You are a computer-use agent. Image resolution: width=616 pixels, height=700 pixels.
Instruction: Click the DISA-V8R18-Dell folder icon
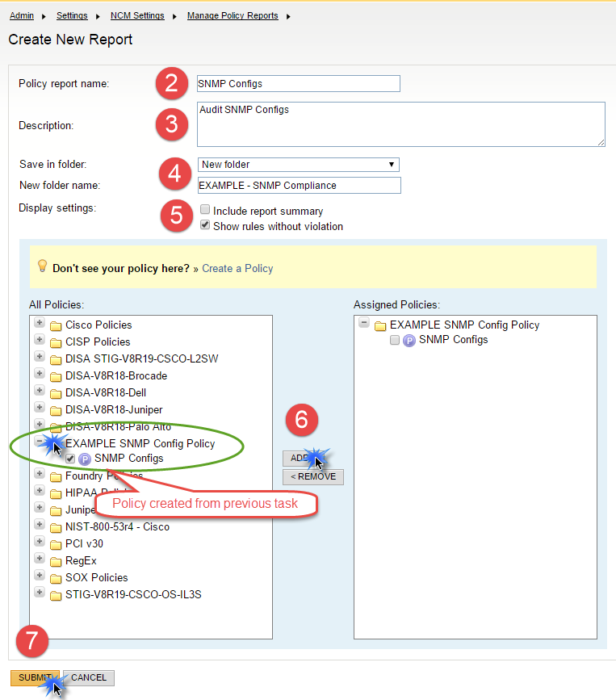tap(56, 394)
